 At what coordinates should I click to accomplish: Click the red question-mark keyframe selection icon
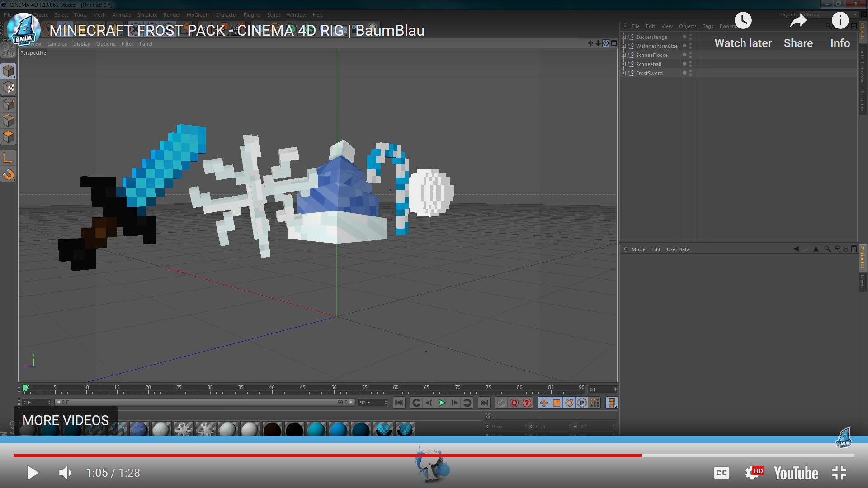pyautogui.click(x=527, y=403)
